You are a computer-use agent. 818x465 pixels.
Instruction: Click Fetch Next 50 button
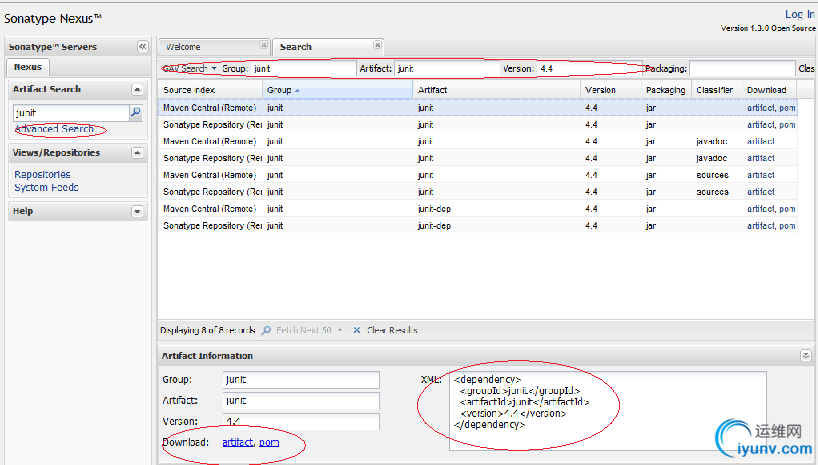point(298,330)
